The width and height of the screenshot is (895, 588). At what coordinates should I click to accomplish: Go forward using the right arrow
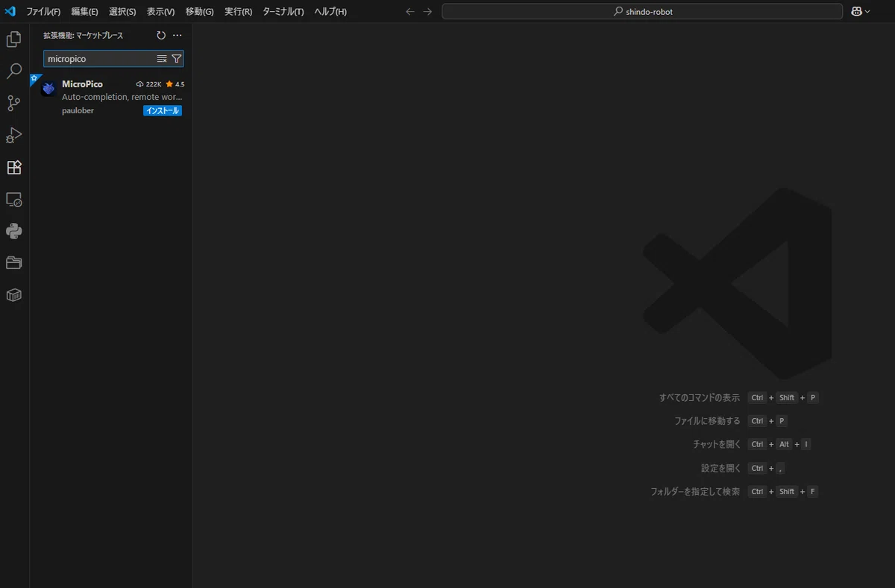tap(427, 12)
